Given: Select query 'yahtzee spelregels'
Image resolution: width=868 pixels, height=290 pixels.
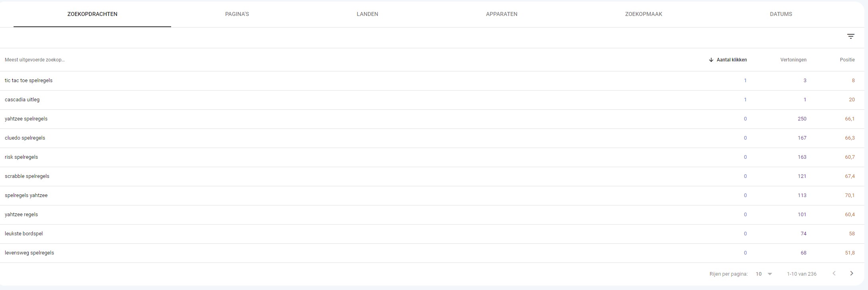Looking at the screenshot, I should tap(26, 119).
